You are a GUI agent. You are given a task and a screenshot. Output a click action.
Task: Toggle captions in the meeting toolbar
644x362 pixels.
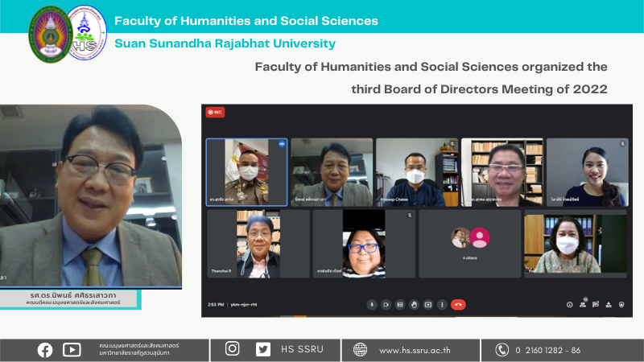pyautogui.click(x=400, y=305)
